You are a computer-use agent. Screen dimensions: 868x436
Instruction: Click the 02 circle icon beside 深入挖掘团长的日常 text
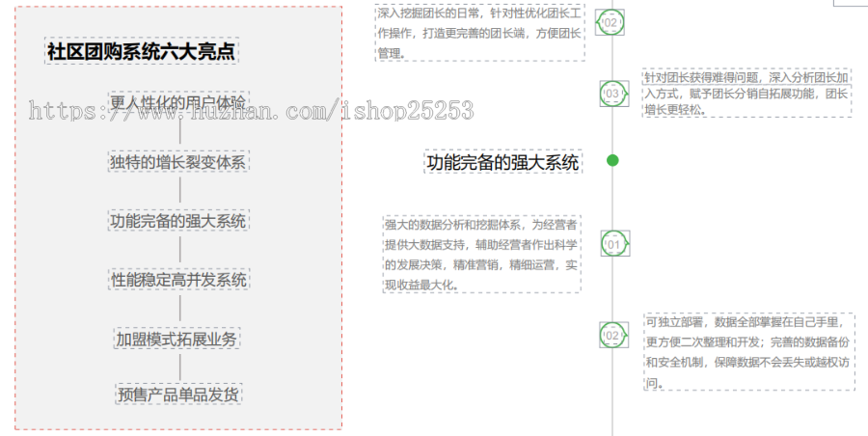pos(610,22)
